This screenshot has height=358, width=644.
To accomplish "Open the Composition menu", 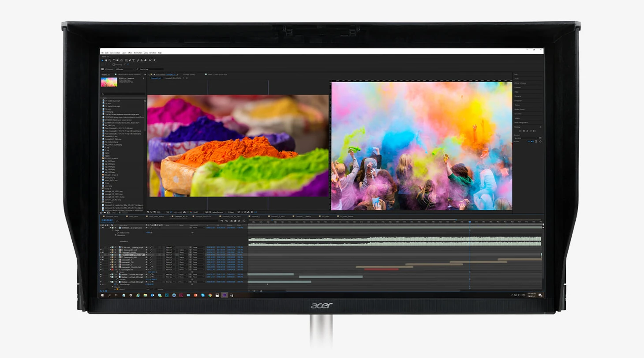I will (x=115, y=53).
